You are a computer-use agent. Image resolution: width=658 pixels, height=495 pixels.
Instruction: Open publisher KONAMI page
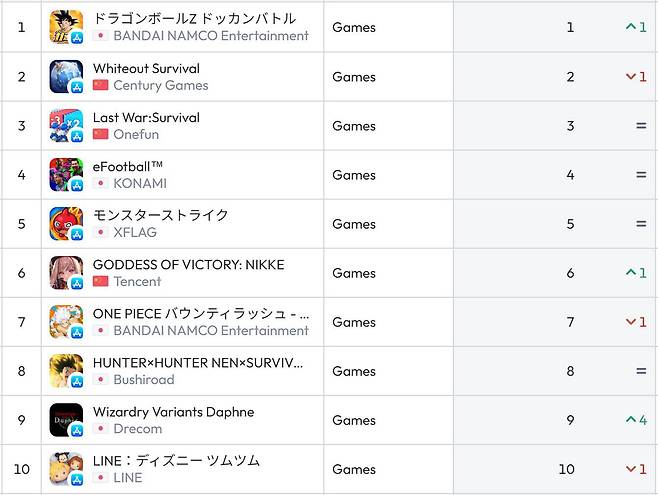(x=140, y=184)
